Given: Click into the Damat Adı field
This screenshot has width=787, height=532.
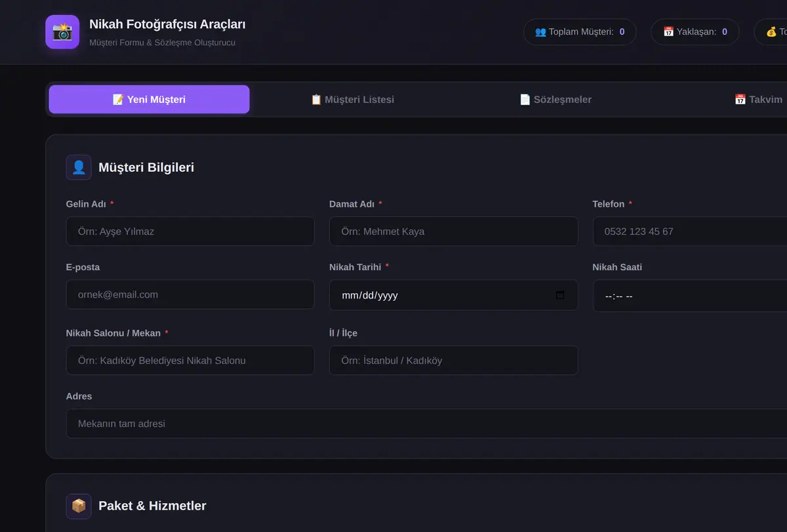Looking at the screenshot, I should (453, 232).
